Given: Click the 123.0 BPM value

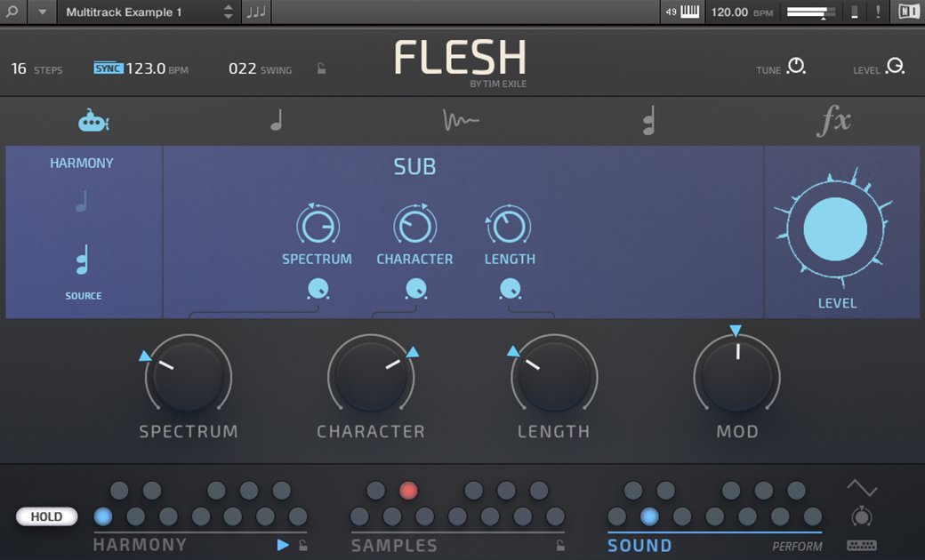Looking at the screenshot, I should point(146,68).
